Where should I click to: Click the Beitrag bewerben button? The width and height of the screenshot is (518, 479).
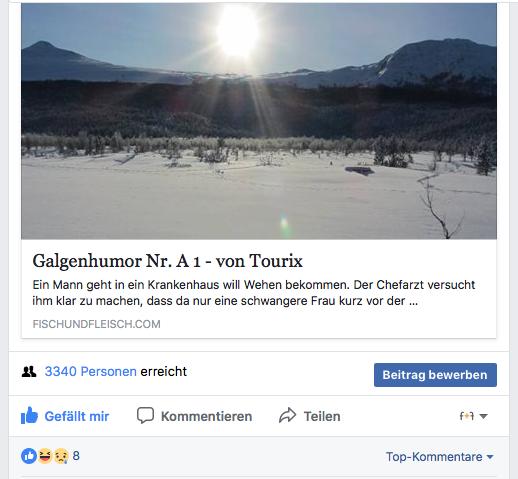pos(435,375)
